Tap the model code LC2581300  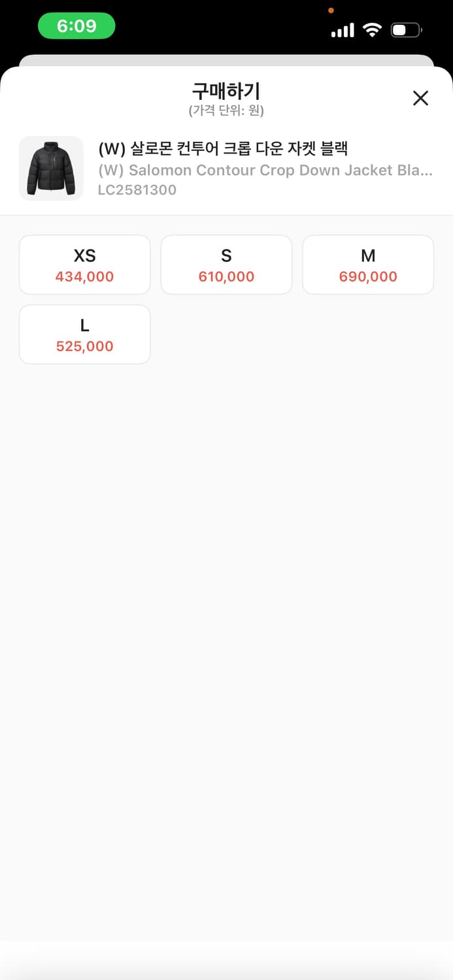pyautogui.click(x=137, y=190)
